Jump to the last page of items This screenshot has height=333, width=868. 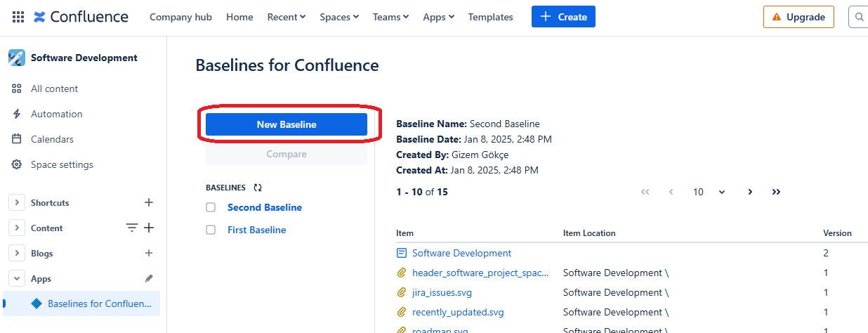click(x=776, y=192)
